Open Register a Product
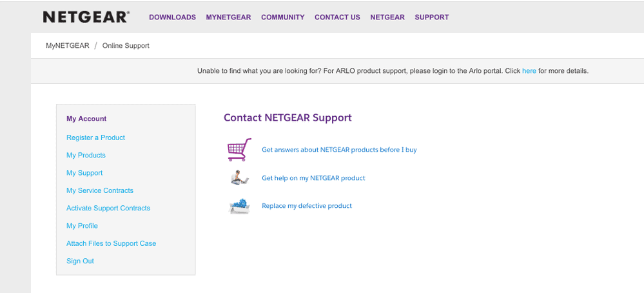Viewport: 644px width, 293px height. (95, 137)
